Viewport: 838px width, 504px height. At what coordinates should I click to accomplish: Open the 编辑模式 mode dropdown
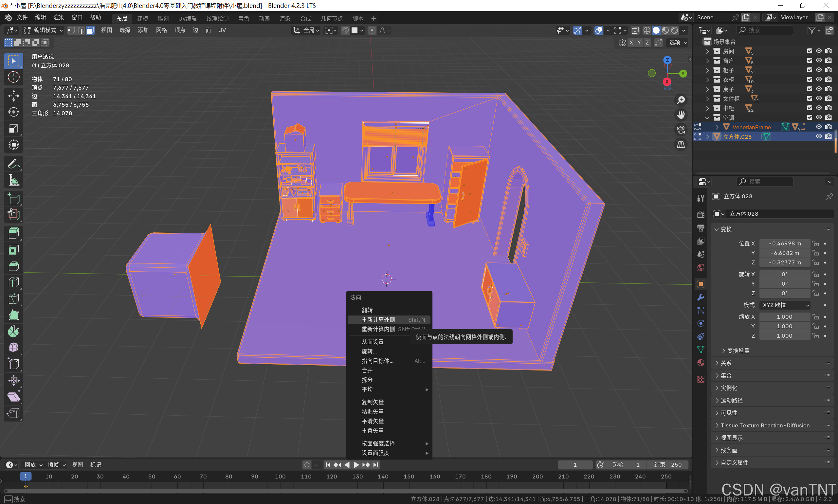tap(44, 30)
